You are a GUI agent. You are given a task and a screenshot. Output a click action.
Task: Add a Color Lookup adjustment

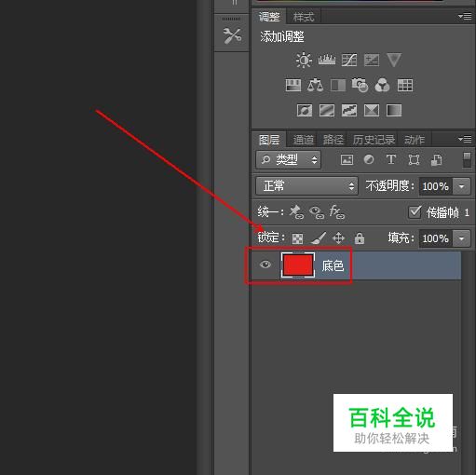405,85
